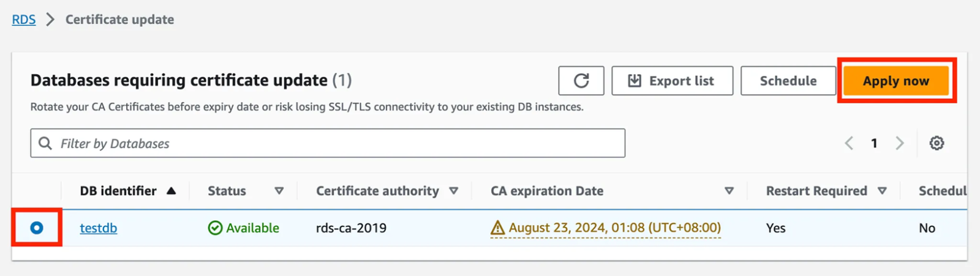Sort the Restart Required column

pyautogui.click(x=882, y=191)
